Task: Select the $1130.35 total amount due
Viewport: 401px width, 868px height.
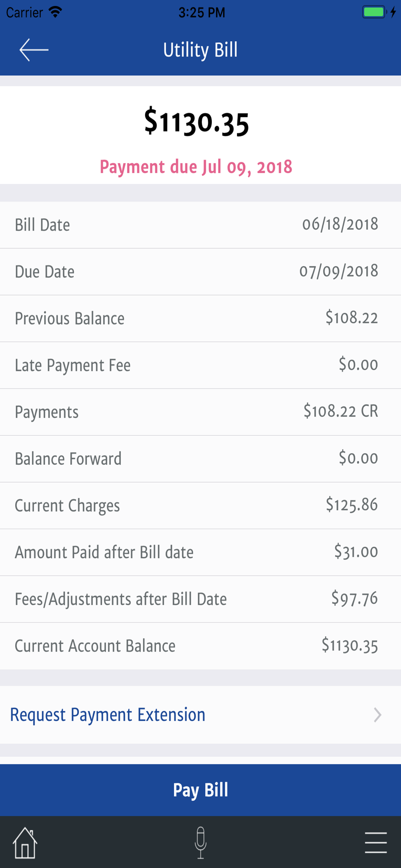Action: coord(197,122)
